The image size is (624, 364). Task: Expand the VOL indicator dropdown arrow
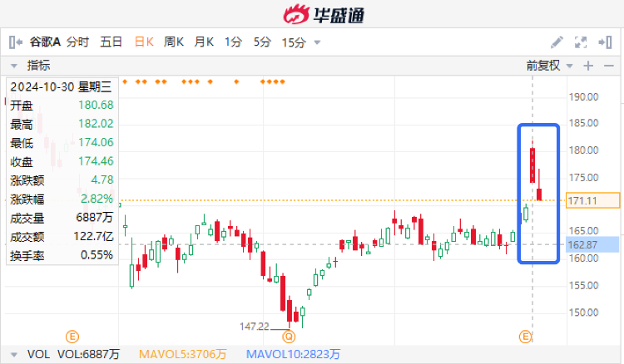coord(14,355)
